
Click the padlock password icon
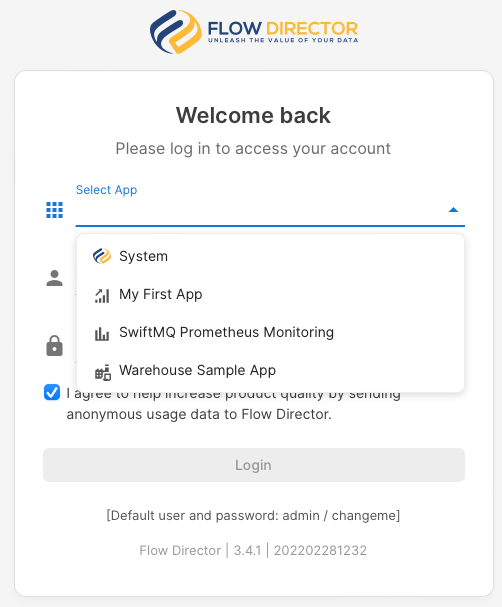[55, 346]
